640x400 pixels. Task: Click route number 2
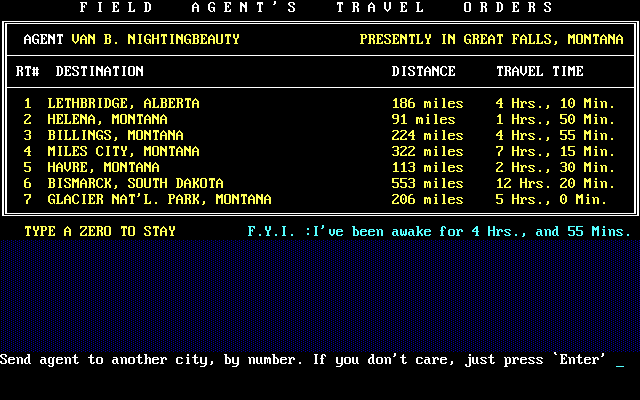(27, 119)
